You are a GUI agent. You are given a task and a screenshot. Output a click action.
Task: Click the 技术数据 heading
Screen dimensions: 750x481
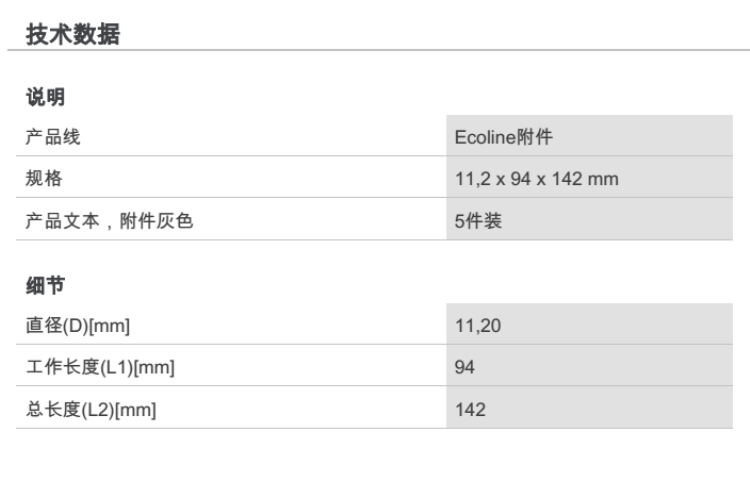coord(72,34)
